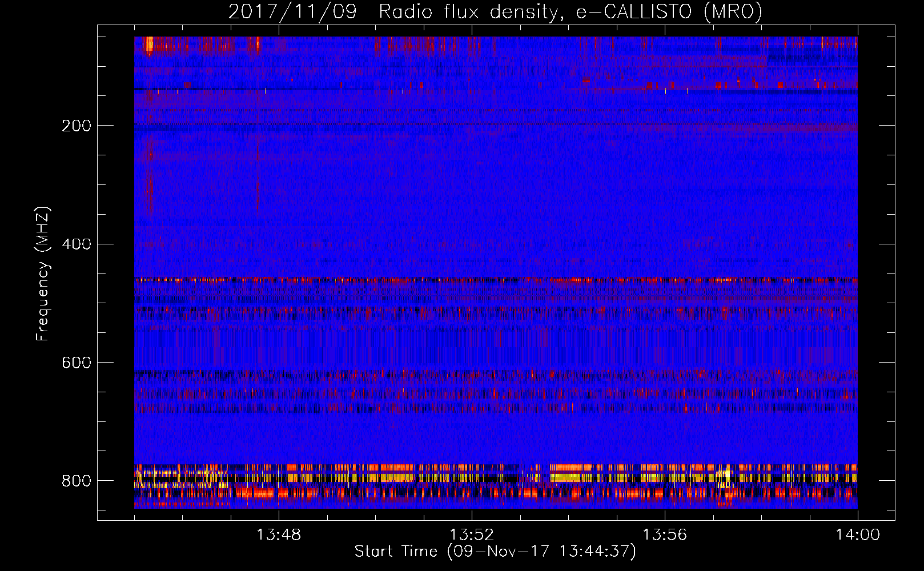This screenshot has width=924, height=571.
Task: Select the 600 frequency tick label
Action: [x=77, y=363]
